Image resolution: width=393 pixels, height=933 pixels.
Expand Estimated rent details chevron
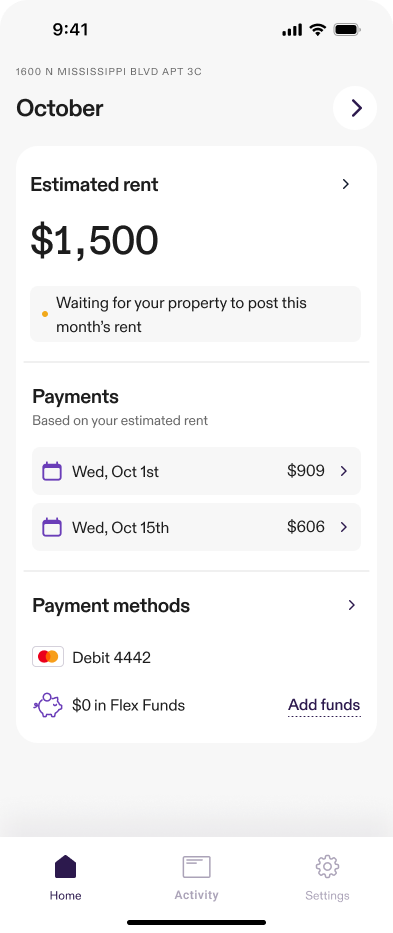pos(346,184)
